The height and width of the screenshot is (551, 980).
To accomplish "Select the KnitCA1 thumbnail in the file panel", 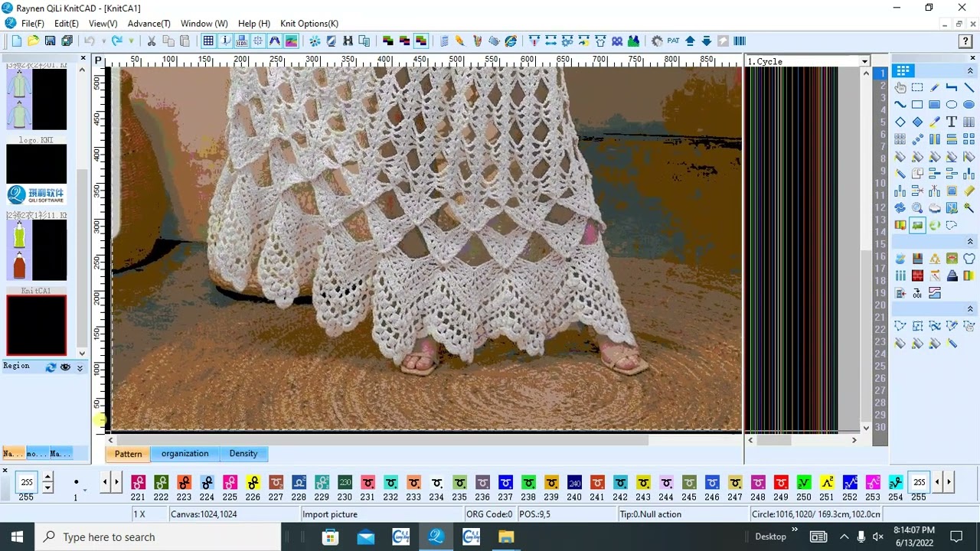I will click(36, 325).
